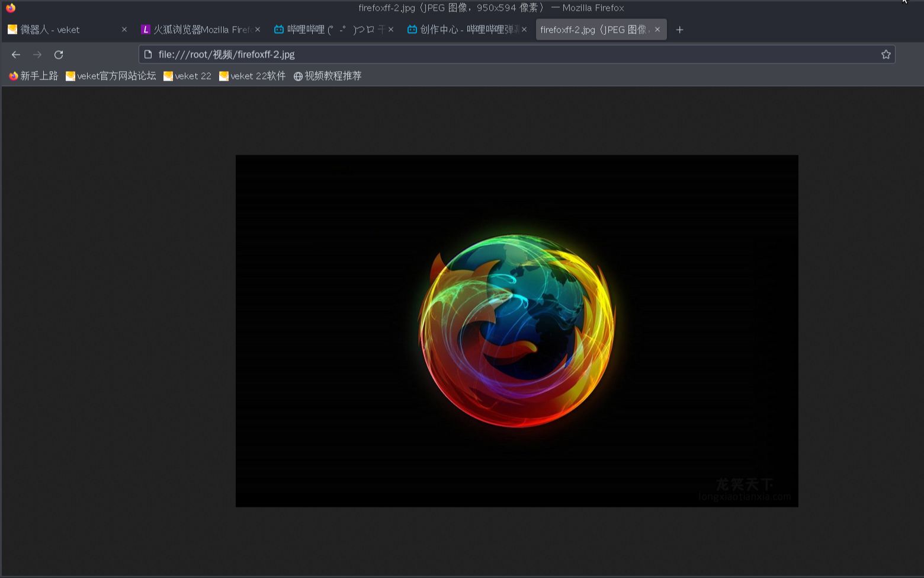This screenshot has height=578, width=924.
Task: Go back one page with the arrow
Action: [x=16, y=55]
